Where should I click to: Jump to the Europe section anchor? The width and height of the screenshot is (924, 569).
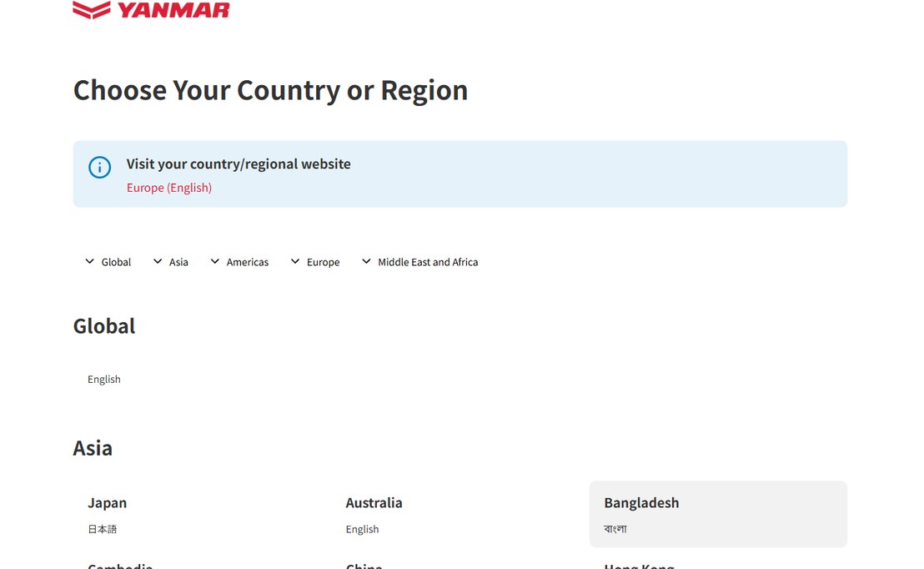click(315, 262)
